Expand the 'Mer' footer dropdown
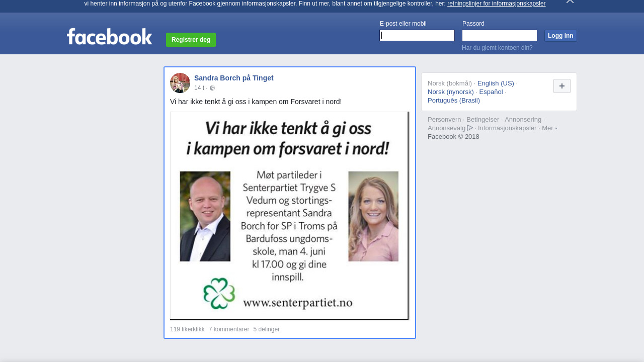644x362 pixels. point(549,128)
